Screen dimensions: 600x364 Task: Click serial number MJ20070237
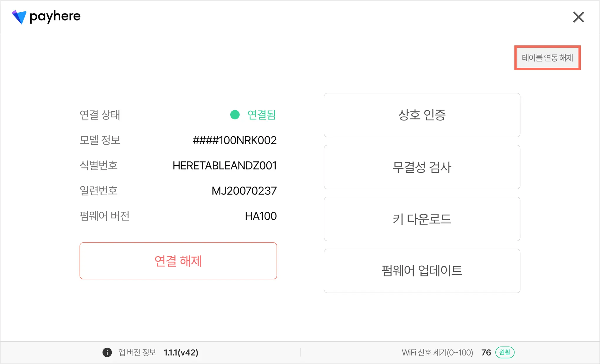point(244,191)
